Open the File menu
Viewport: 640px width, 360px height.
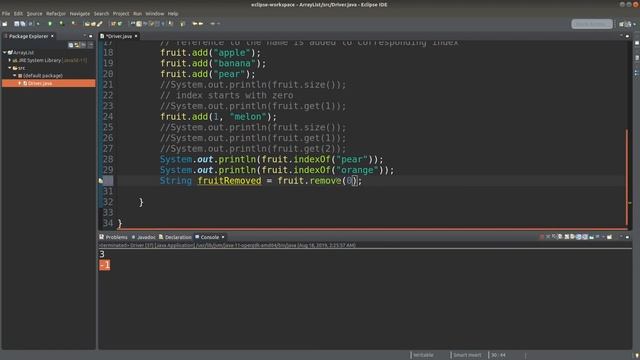tap(6, 13)
